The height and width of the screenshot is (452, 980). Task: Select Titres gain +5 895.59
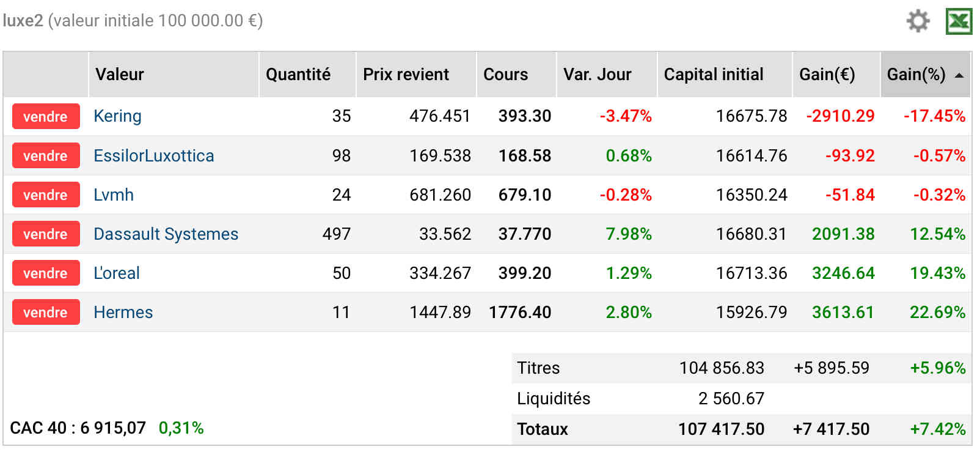pyautogui.click(x=831, y=368)
